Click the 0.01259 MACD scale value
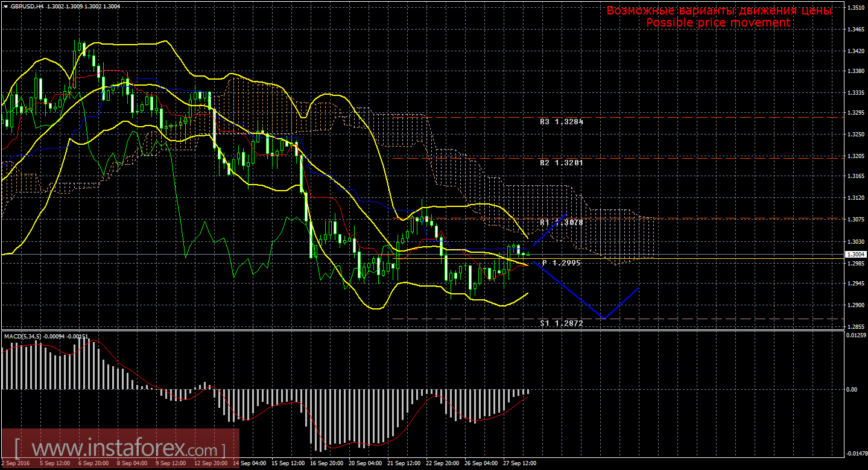The image size is (868, 470). [x=856, y=335]
